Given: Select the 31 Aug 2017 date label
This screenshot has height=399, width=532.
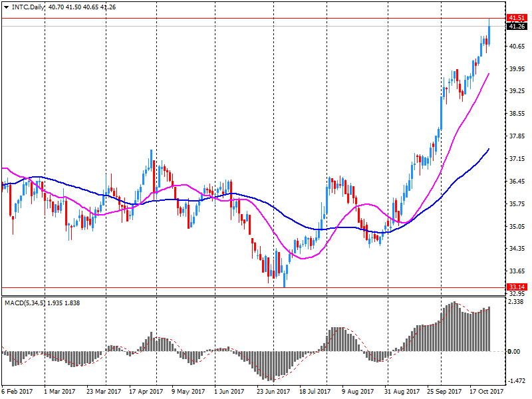Looking at the screenshot, I should click(x=402, y=392).
